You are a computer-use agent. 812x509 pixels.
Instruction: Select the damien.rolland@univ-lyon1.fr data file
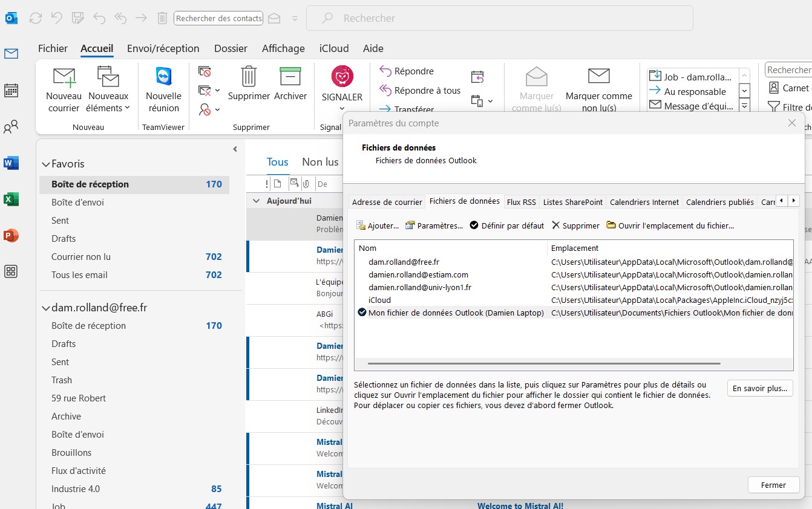tap(573, 287)
